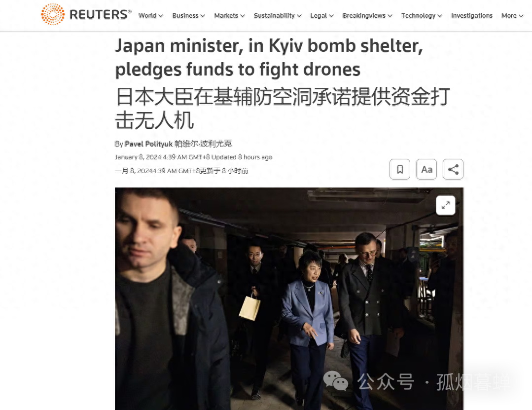Click the WeChat watermark icon on the photo
532x410 pixels.
click(336, 381)
